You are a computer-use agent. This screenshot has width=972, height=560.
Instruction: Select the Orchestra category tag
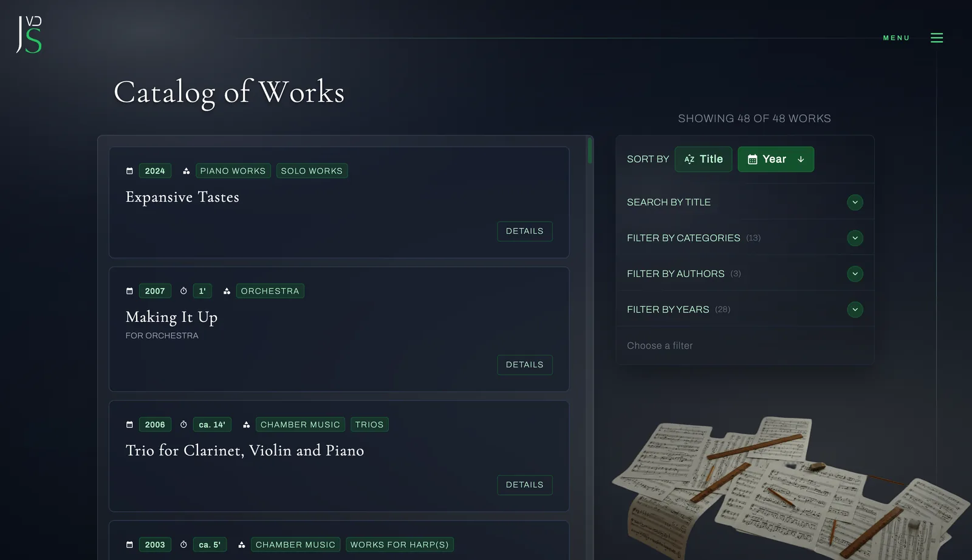270,292
